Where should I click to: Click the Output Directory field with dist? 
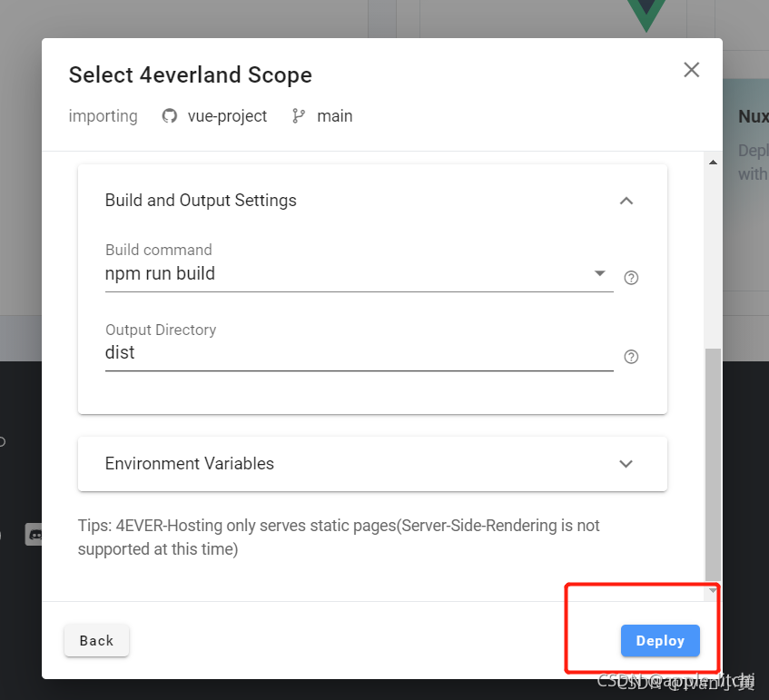tap(359, 352)
